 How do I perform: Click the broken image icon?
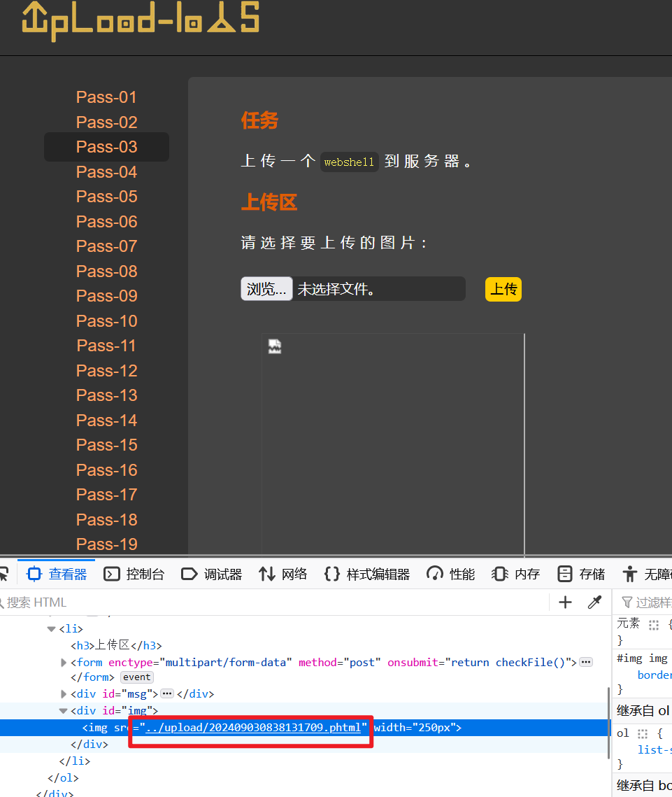(275, 346)
